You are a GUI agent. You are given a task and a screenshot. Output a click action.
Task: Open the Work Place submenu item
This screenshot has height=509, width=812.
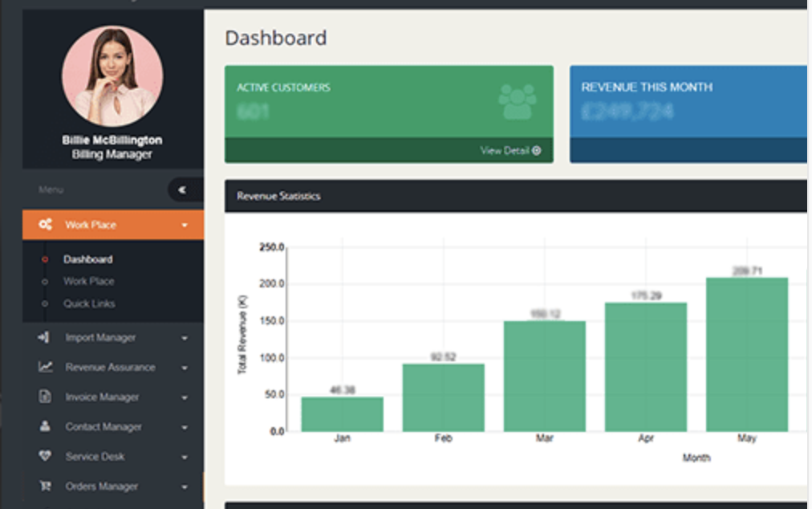coord(89,282)
